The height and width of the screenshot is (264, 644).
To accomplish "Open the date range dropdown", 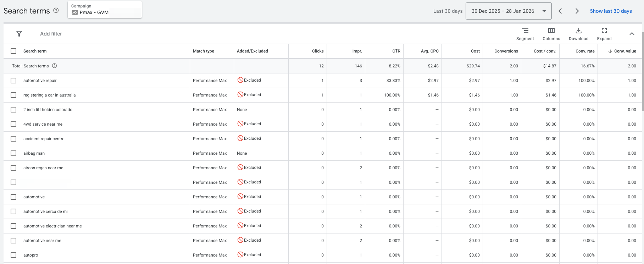I will coord(509,11).
